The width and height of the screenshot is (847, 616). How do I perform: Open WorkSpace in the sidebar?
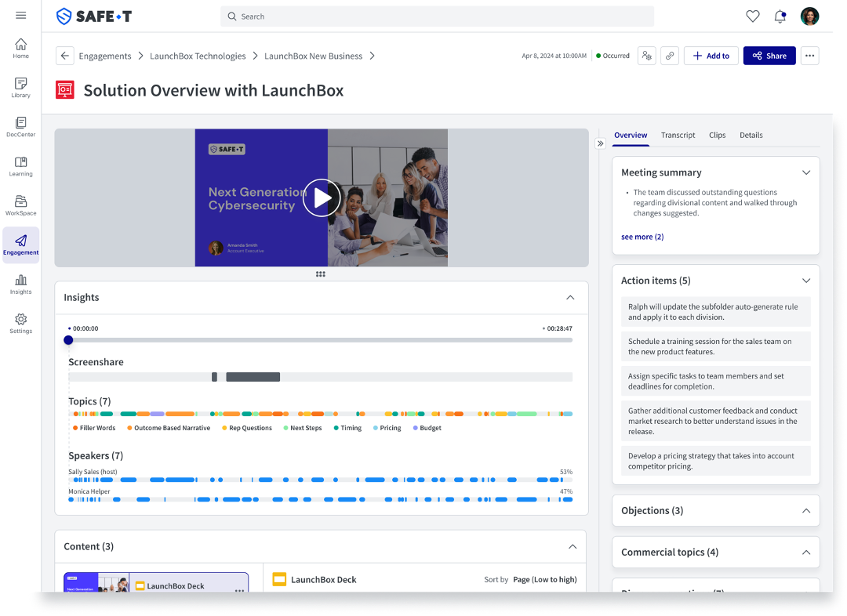click(x=20, y=205)
